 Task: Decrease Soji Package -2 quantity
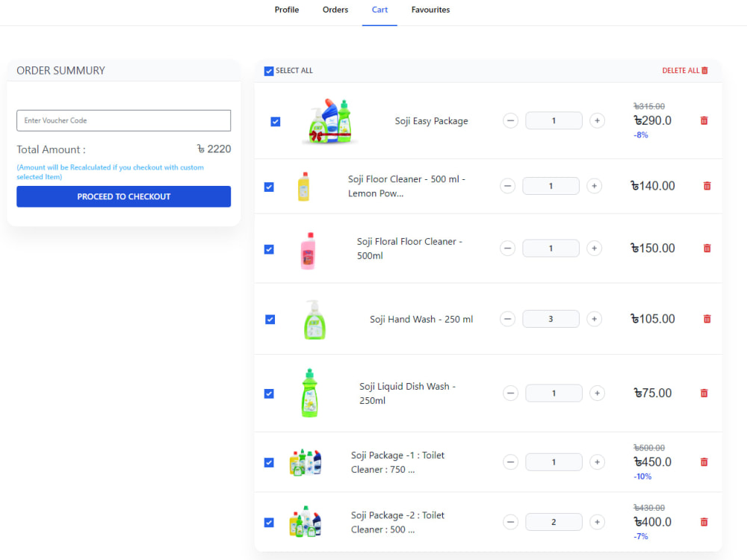(510, 522)
